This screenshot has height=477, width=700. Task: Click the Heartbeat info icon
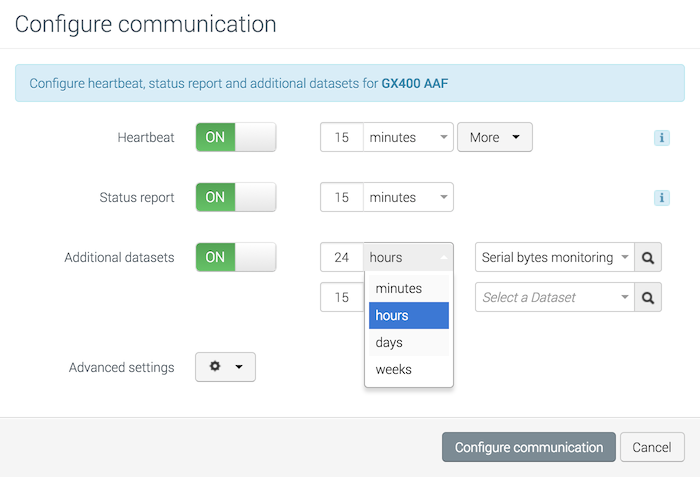pos(661,138)
